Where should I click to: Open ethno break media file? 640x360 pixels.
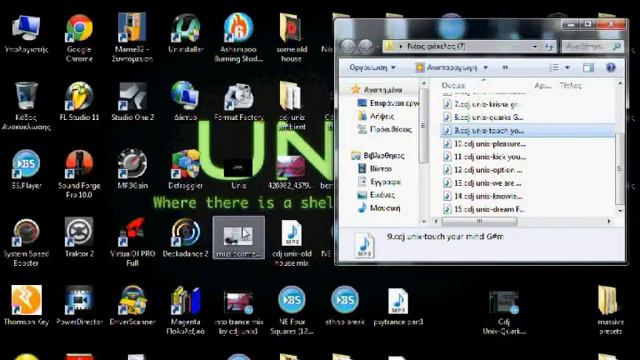click(x=344, y=306)
